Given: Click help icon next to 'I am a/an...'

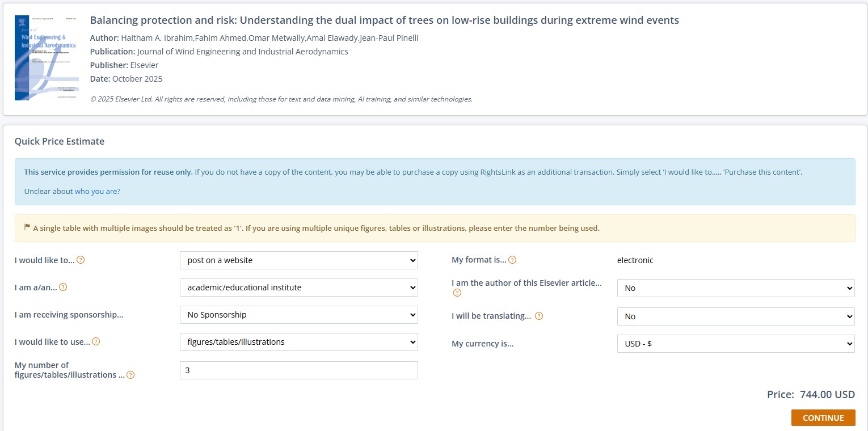Looking at the screenshot, I should [x=63, y=287].
